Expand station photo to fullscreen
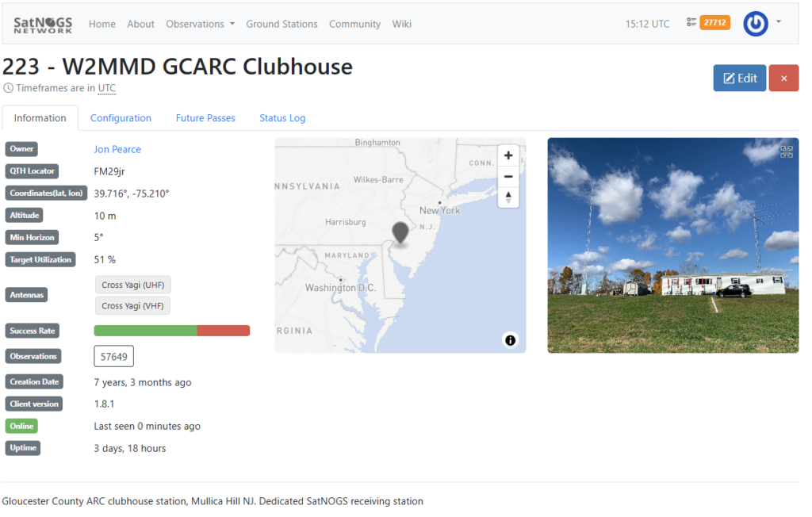This screenshot has height=517, width=812. [x=786, y=151]
